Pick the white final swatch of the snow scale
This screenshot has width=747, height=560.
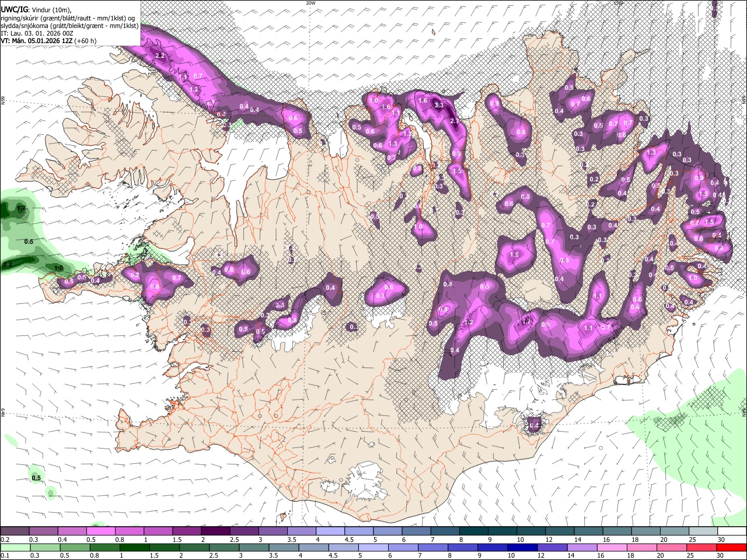731,531
